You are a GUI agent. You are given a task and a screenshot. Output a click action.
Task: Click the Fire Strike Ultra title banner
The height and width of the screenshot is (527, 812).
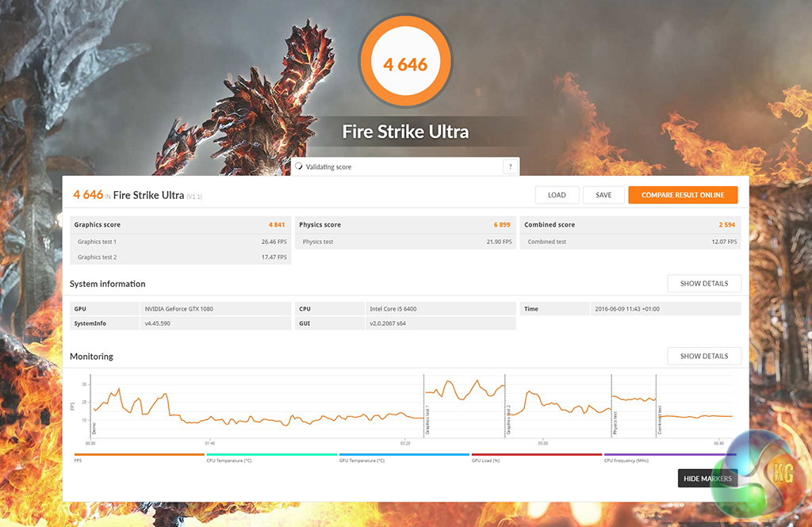[x=405, y=132]
